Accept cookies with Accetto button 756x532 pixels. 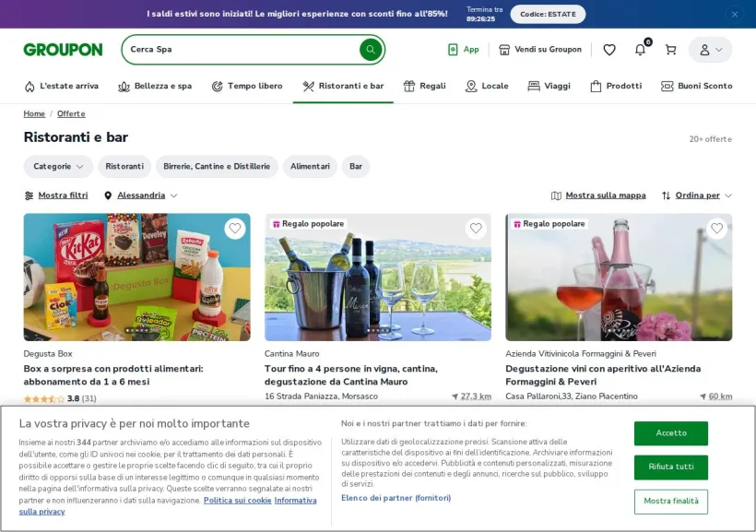(670, 433)
